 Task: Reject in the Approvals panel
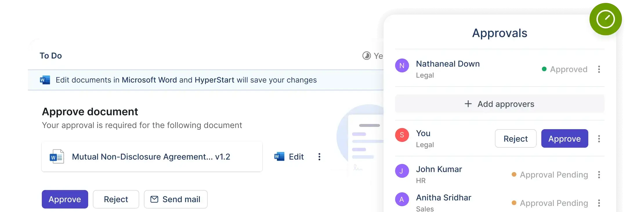(x=515, y=139)
